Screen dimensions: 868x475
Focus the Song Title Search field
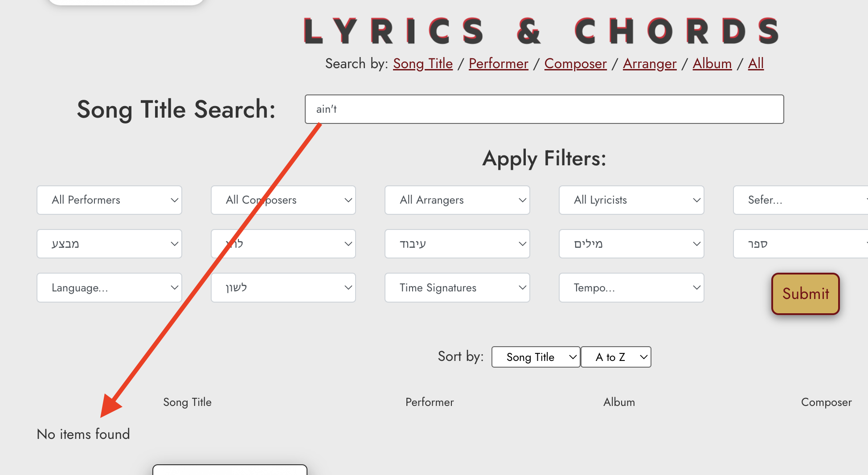544,109
